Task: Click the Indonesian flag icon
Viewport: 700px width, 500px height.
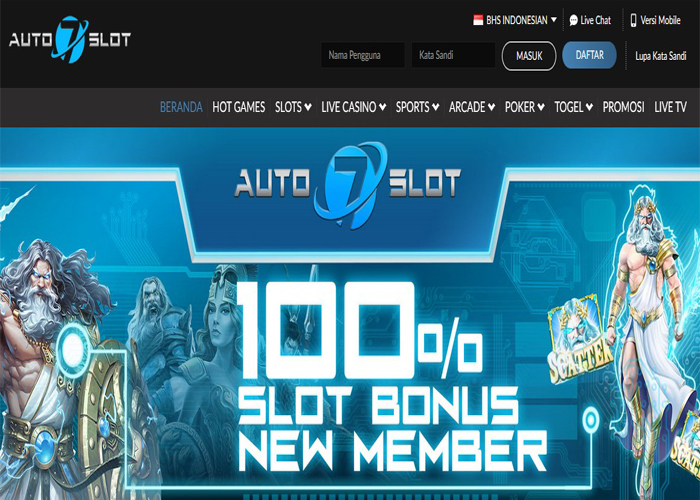Action: point(478,20)
